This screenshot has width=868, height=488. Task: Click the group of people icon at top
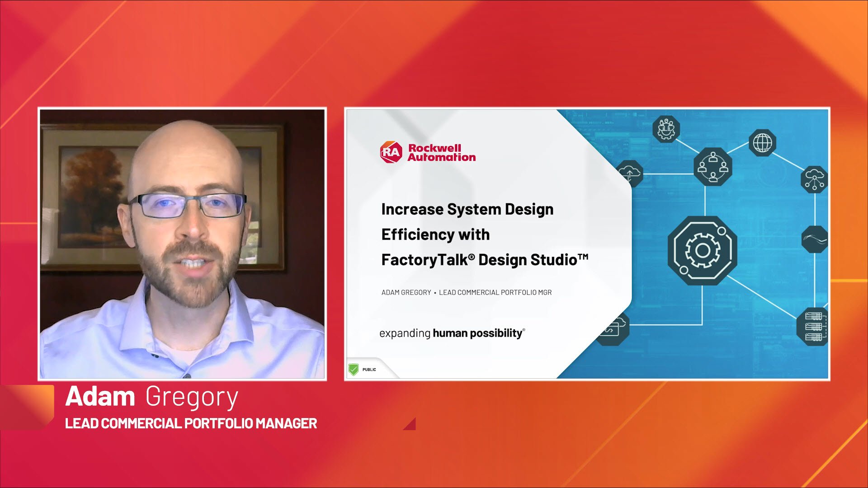coord(666,129)
